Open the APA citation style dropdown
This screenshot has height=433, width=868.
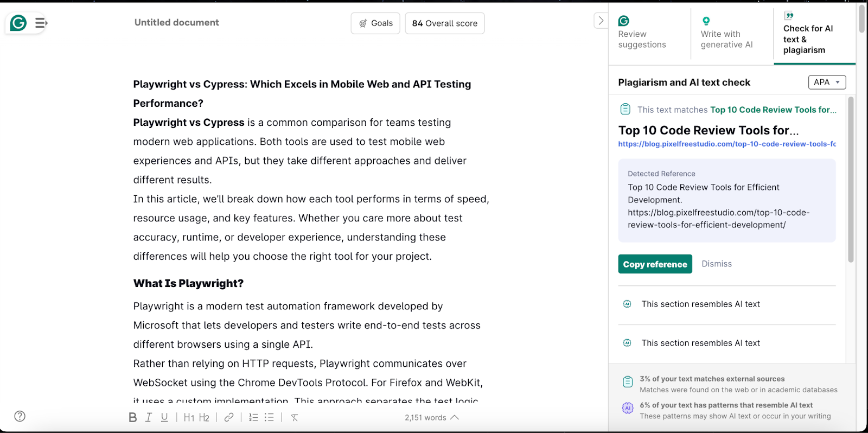827,82
